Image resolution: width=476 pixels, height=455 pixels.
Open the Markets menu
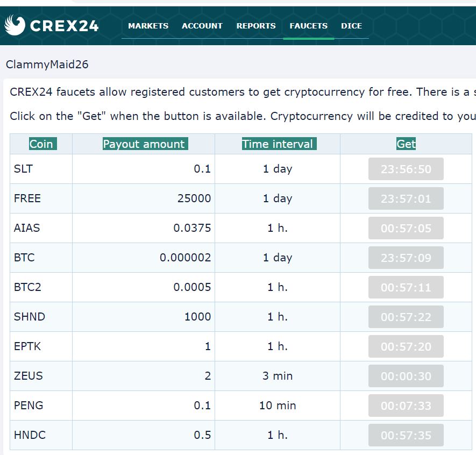point(148,26)
